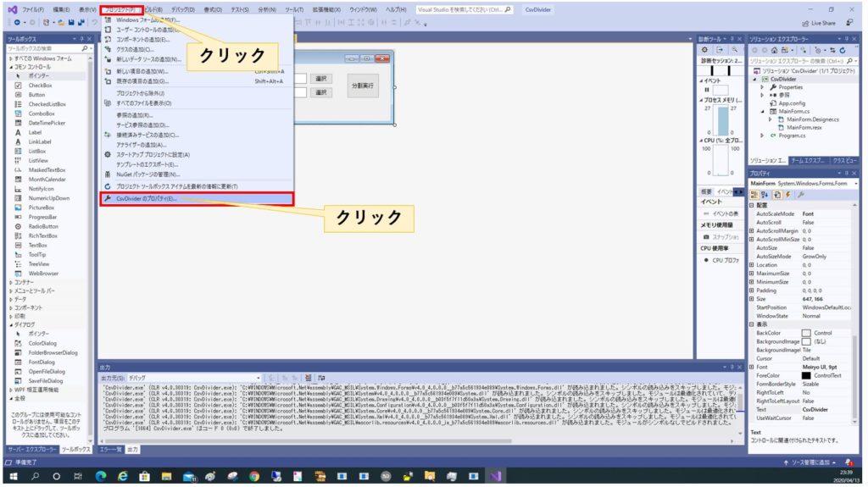Select the TreeView toolbox control
868x487 pixels.
point(39,264)
